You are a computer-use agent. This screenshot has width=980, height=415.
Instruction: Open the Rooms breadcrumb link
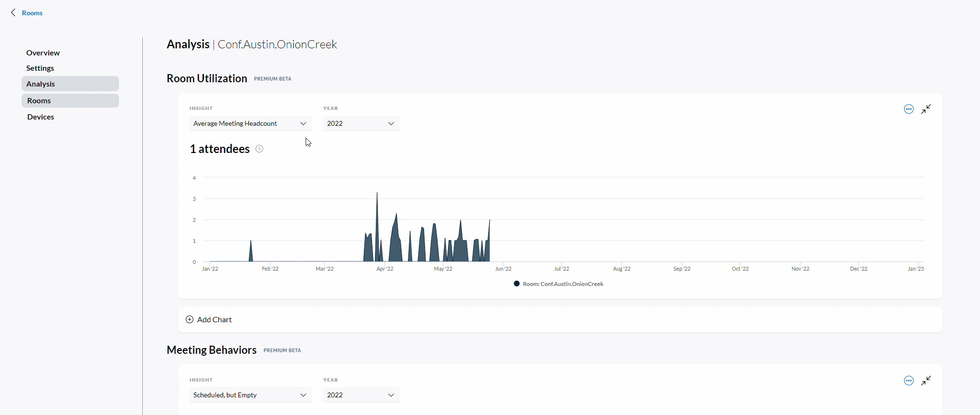(x=32, y=13)
